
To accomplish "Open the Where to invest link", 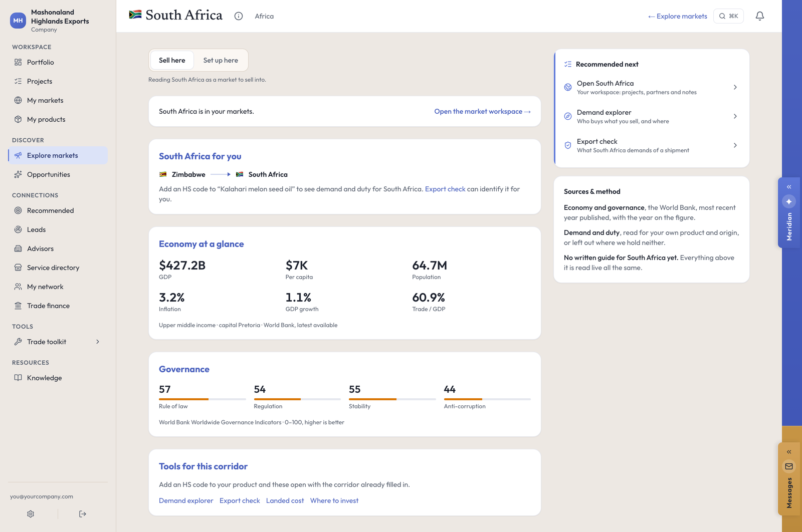I will point(334,500).
